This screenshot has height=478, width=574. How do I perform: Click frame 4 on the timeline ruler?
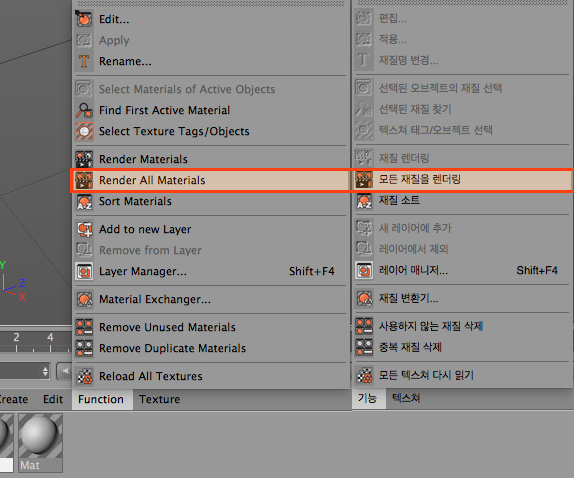tap(50, 337)
